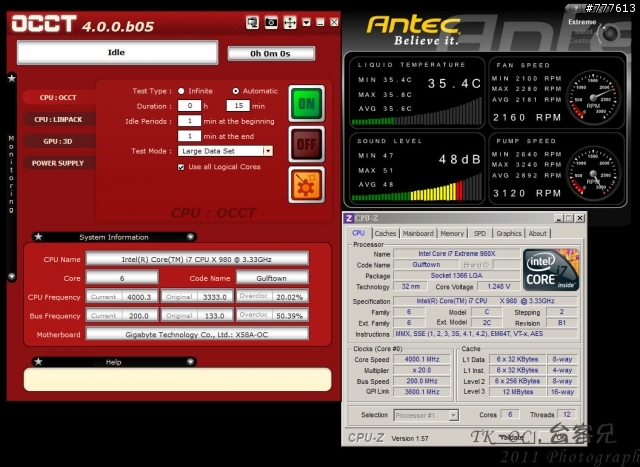Click the Antec help question mark icon
Screen dimensions: 640x467
pyautogui.click(x=574, y=8)
